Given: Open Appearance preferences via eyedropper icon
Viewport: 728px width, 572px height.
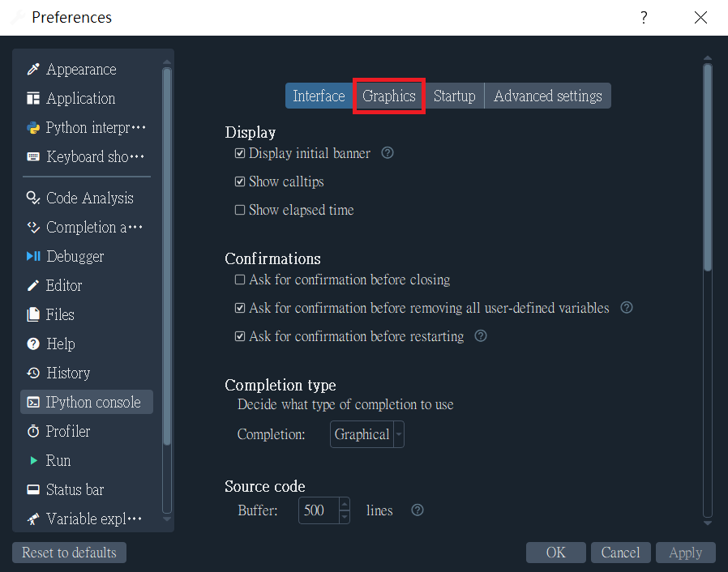Looking at the screenshot, I should (x=33, y=69).
